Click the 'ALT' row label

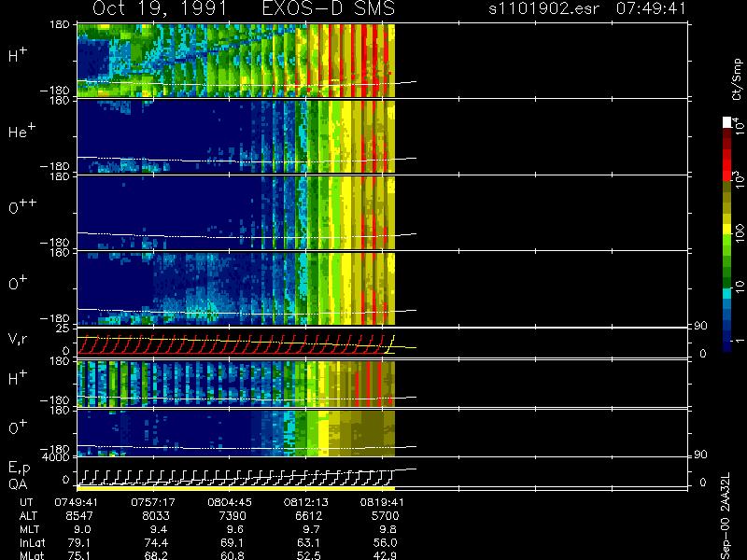[x=28, y=516]
